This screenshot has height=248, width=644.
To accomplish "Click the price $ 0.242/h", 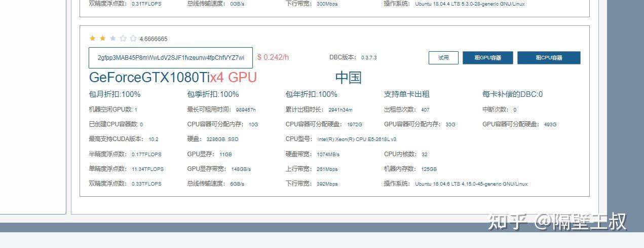I will tap(273, 57).
